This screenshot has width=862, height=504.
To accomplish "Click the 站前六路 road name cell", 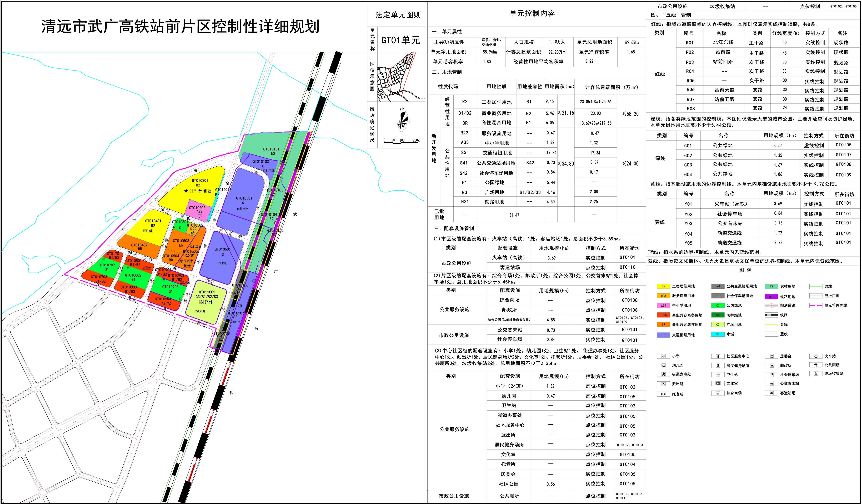I will 724,90.
